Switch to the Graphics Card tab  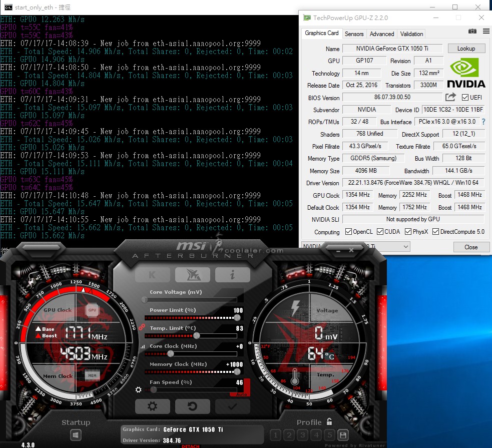coord(322,33)
